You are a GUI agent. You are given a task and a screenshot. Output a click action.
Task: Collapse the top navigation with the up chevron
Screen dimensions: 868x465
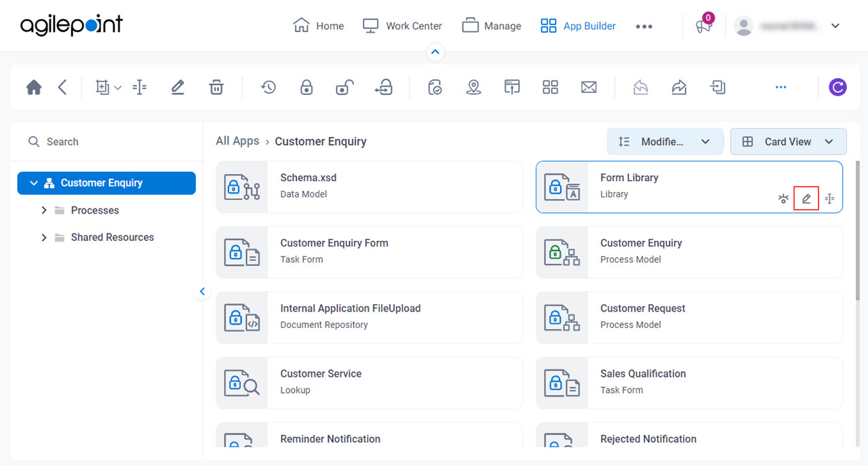(x=435, y=52)
